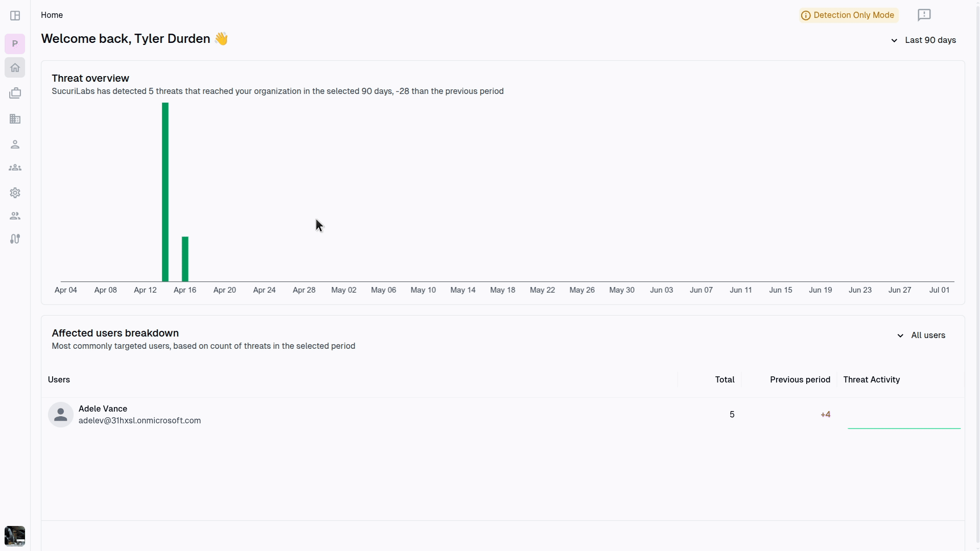Click the tallest green bar near Apr 14

point(165,192)
